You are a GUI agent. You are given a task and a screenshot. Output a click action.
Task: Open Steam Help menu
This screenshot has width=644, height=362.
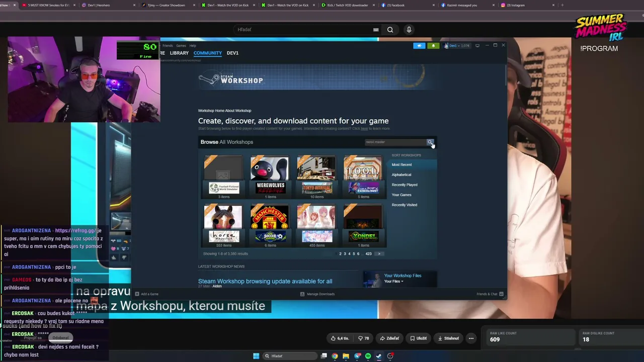click(193, 46)
